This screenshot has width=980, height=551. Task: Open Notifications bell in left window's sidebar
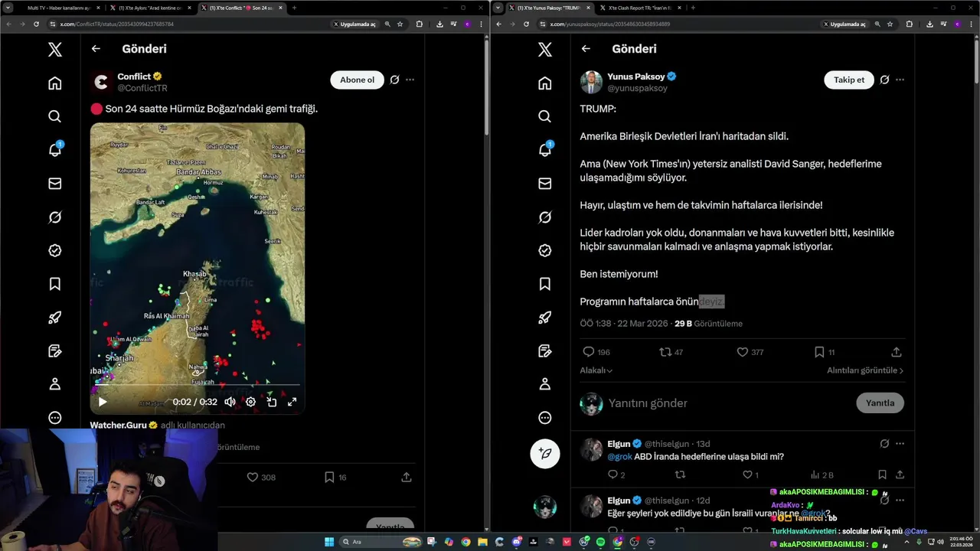click(x=54, y=150)
